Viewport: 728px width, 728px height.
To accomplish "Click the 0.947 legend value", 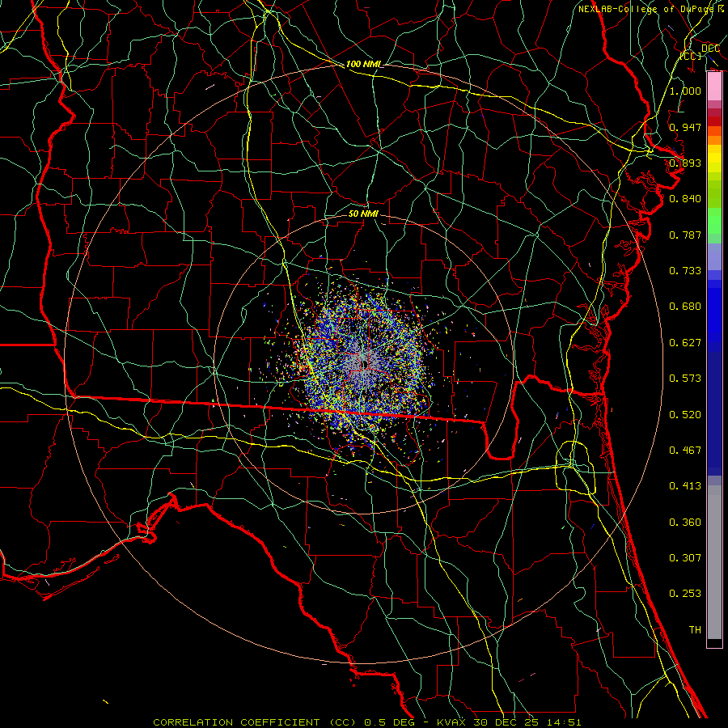I will tap(685, 127).
